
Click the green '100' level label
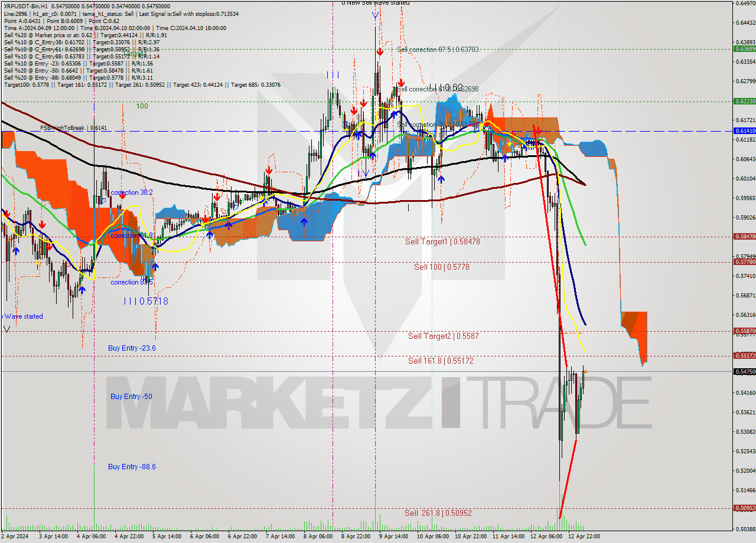(142, 106)
